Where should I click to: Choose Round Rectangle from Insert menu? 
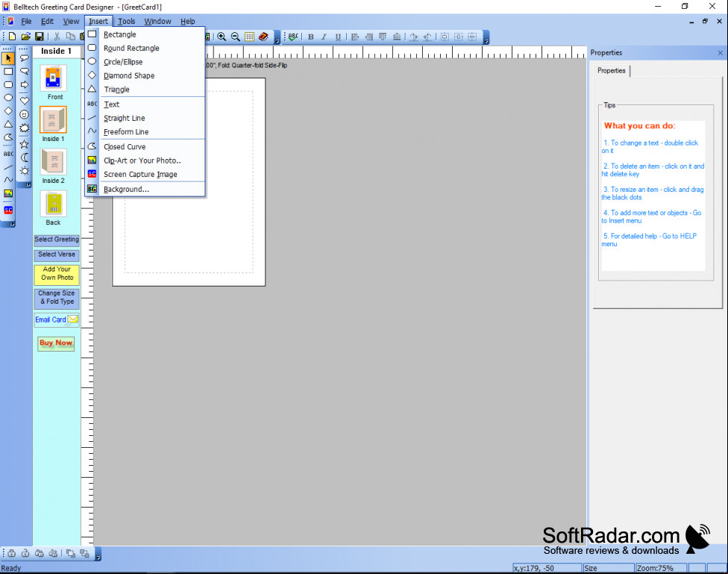[x=145, y=49]
